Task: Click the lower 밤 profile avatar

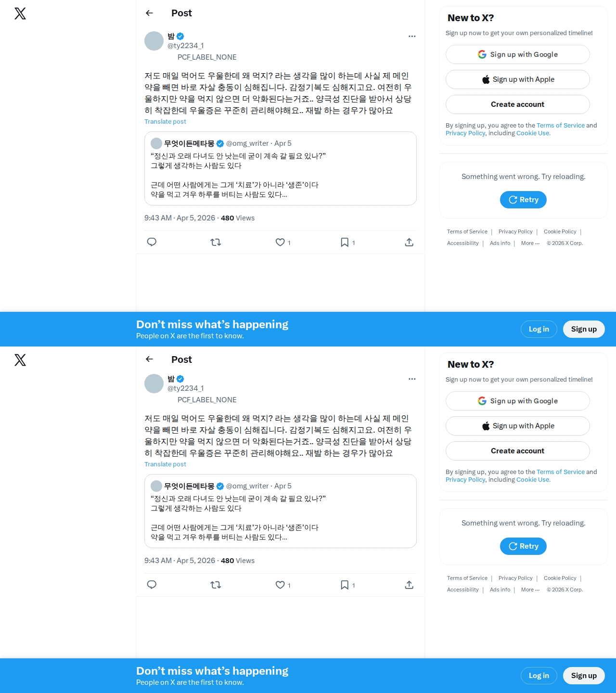Action: coord(154,384)
